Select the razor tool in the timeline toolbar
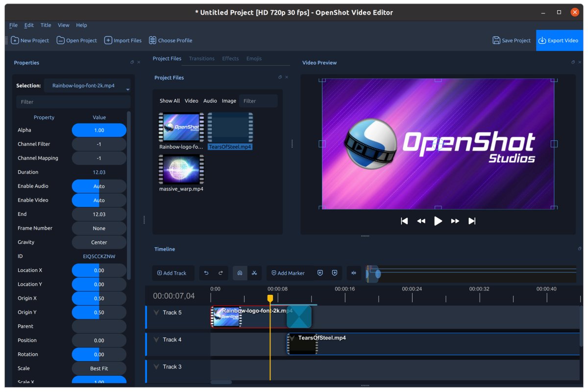The image size is (588, 392). (254, 273)
